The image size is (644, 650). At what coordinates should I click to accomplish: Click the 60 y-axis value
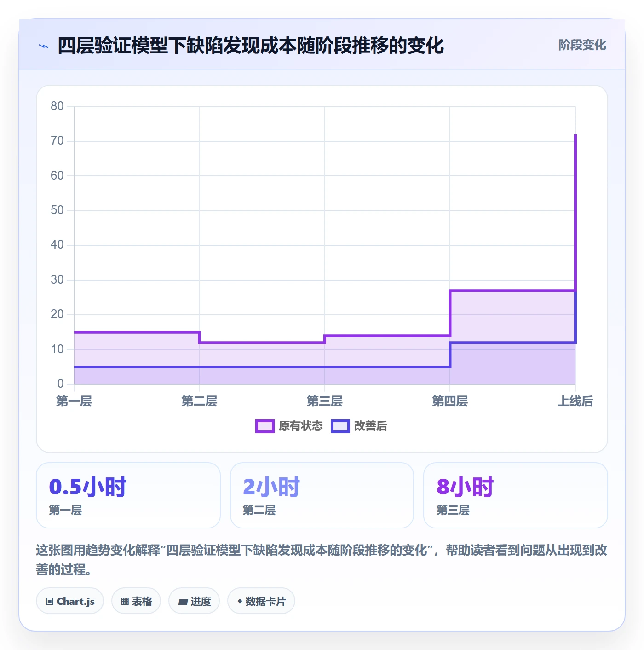click(57, 175)
